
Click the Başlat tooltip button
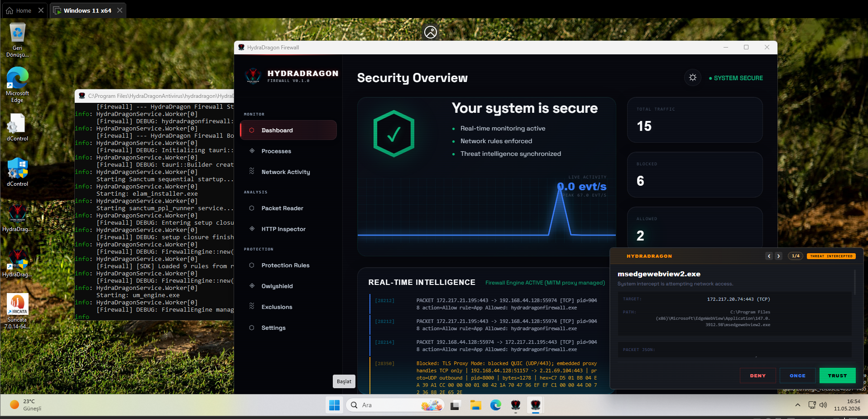pyautogui.click(x=344, y=381)
